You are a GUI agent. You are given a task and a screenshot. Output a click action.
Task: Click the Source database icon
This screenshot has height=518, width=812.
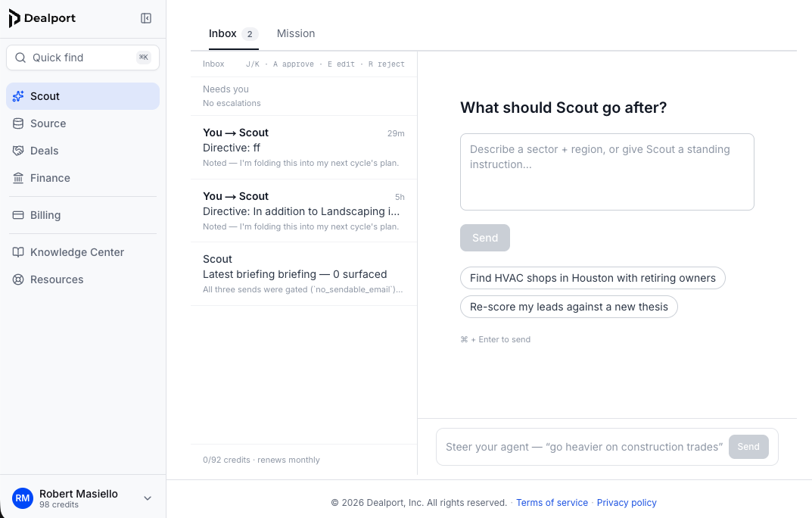[x=18, y=123]
